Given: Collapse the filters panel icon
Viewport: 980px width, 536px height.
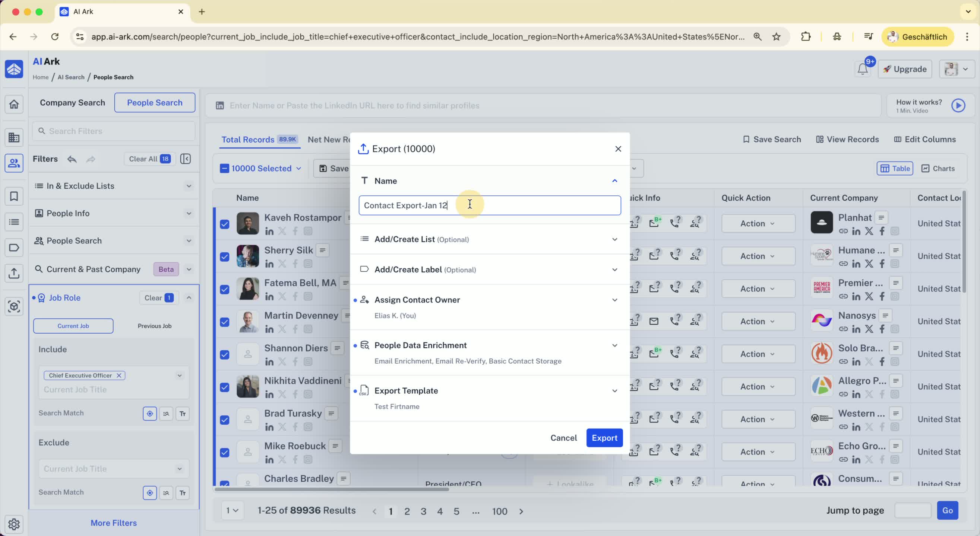Looking at the screenshot, I should (185, 159).
